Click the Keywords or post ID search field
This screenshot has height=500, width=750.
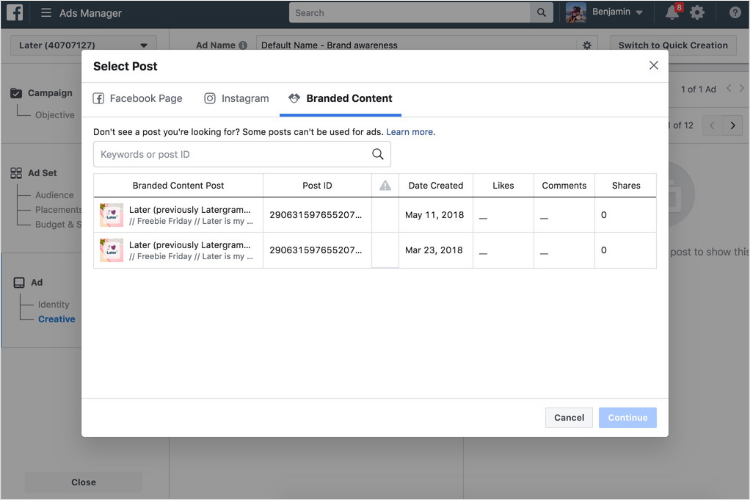pyautogui.click(x=242, y=155)
